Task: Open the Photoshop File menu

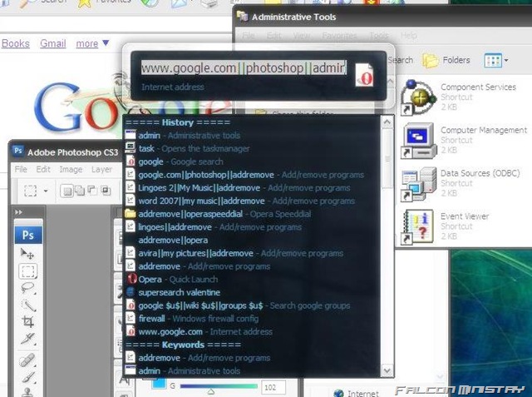Action: [x=21, y=169]
